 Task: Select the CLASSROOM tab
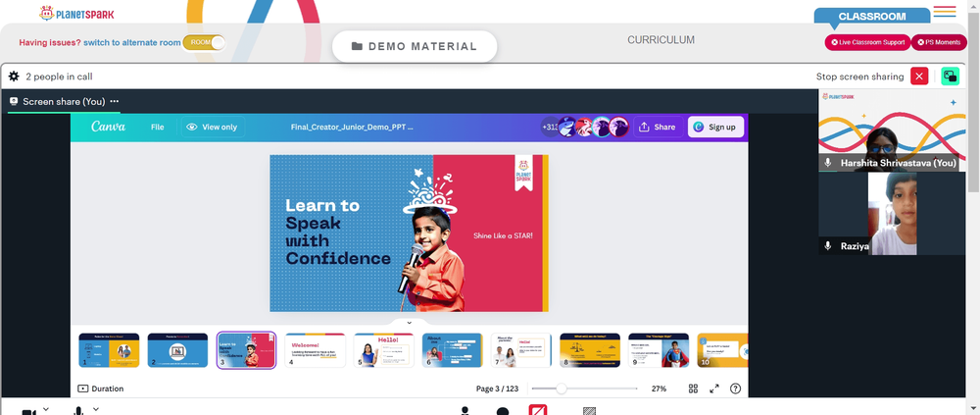[872, 17]
